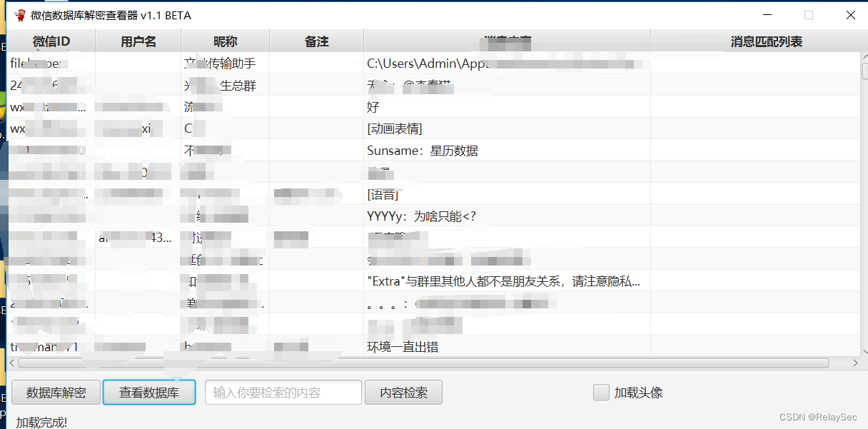The height and width of the screenshot is (429, 868).
Task: Click the 内容检索 button
Action: [403, 392]
